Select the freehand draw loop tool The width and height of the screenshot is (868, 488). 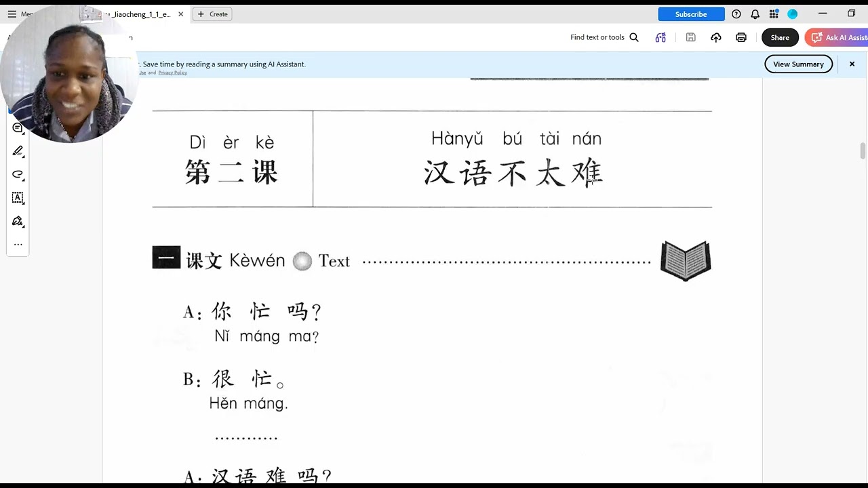18,174
